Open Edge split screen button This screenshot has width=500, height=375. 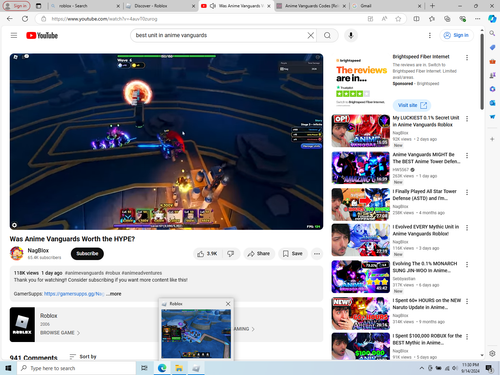(416, 19)
